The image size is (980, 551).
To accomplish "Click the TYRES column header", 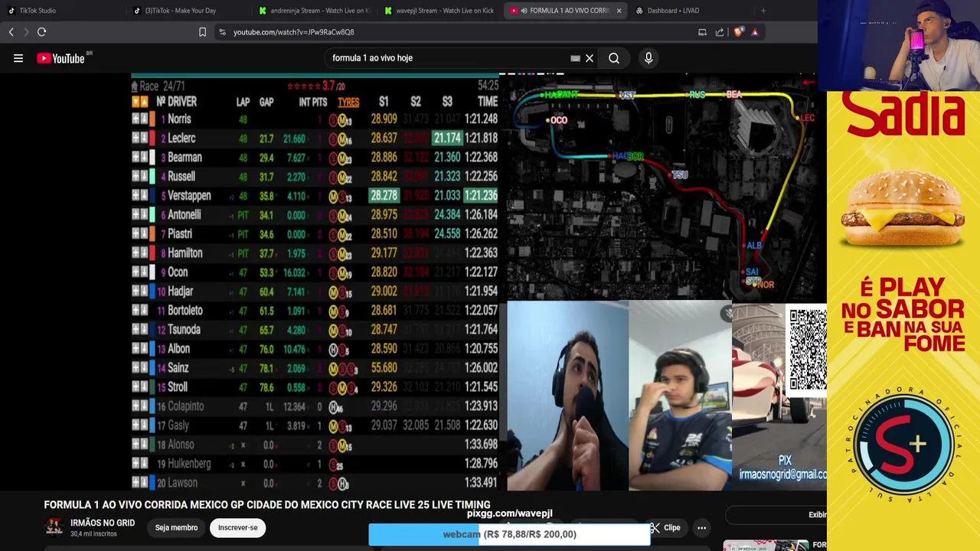I will pos(348,102).
